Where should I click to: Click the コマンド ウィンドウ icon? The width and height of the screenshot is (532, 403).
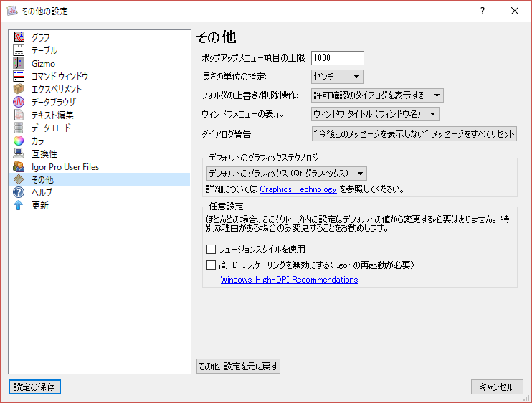click(19, 76)
